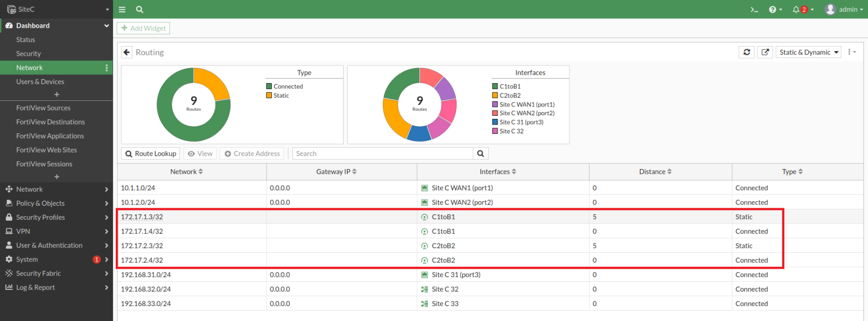Click the top bar search magnifier icon

139,9
